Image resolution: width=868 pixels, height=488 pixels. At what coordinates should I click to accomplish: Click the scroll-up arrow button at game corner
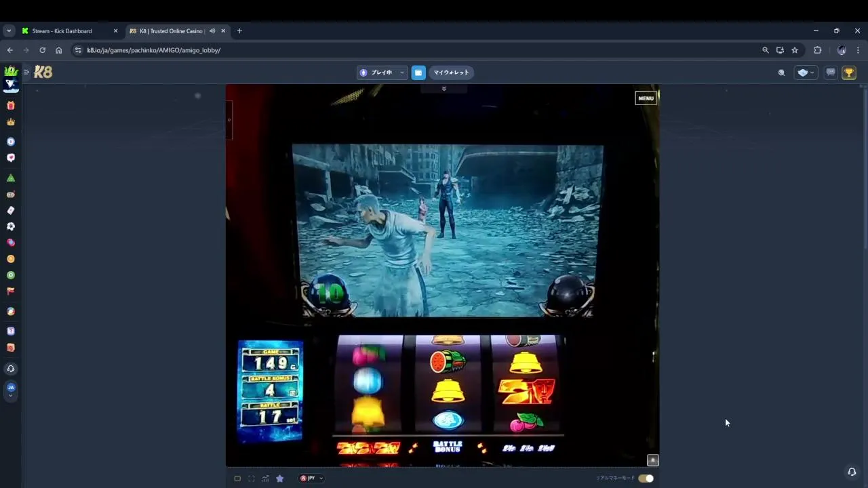[x=652, y=460]
